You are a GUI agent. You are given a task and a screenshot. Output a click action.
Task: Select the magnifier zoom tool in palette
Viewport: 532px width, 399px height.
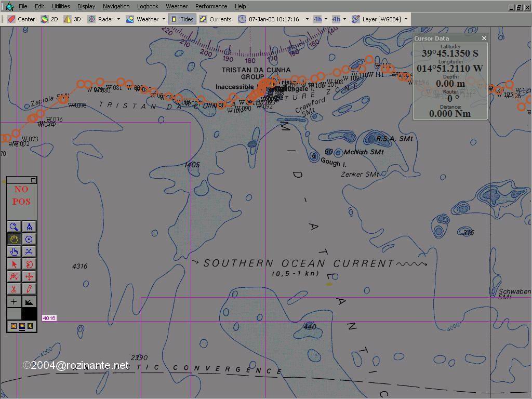coord(14,227)
